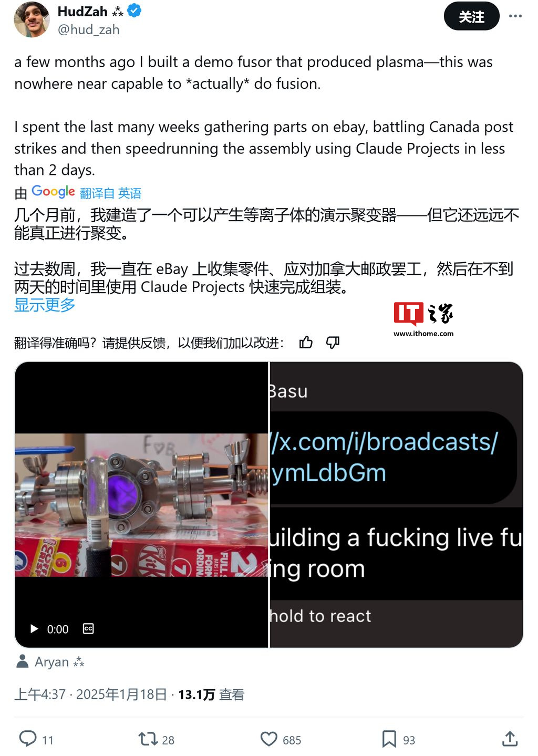
Task: Open the x.com broadcasts link image
Action: tap(396, 504)
